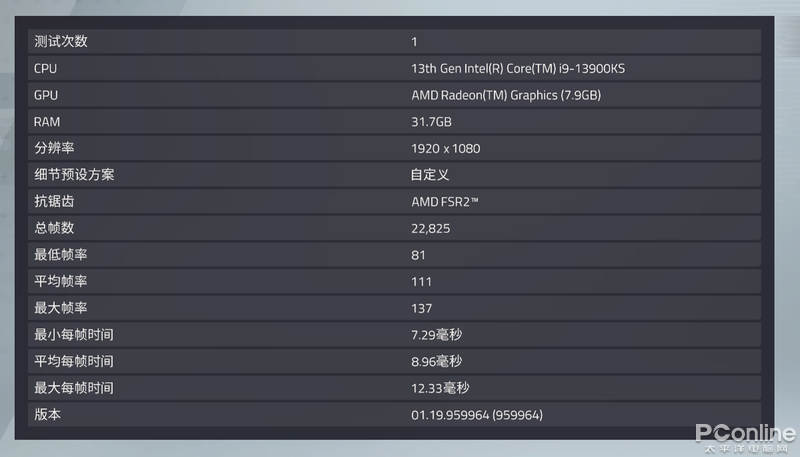Select the test count value 1
Viewport: 800px width, 457px height.
(x=414, y=42)
